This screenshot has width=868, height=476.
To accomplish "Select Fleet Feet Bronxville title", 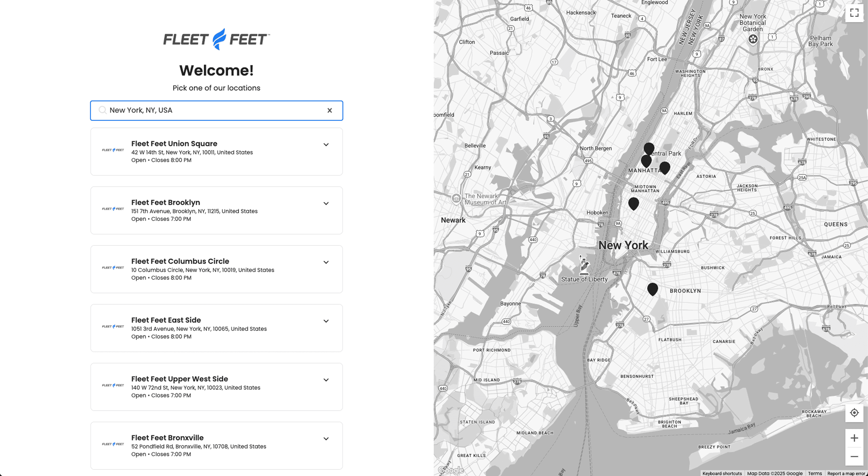I will coord(167,438).
